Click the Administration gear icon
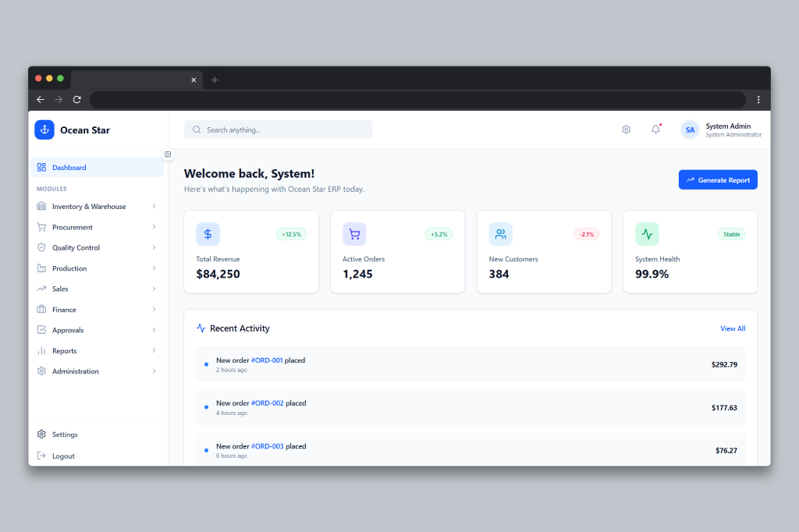This screenshot has height=532, width=799. coord(42,371)
